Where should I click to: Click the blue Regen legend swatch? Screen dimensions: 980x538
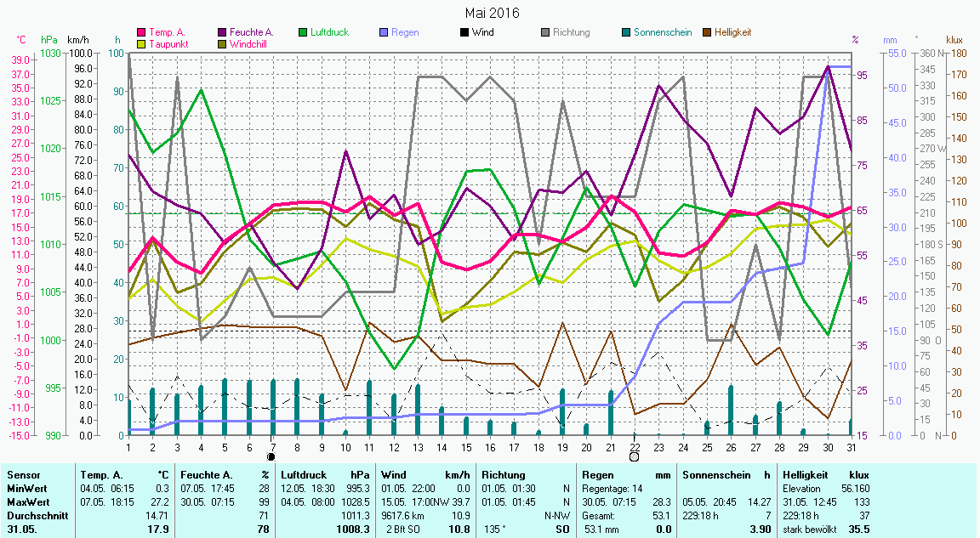coord(384,32)
